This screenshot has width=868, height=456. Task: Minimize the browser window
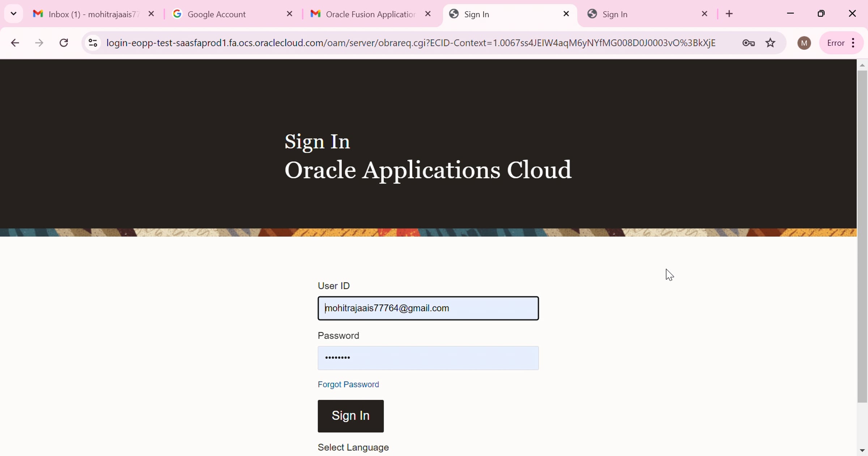tap(790, 14)
